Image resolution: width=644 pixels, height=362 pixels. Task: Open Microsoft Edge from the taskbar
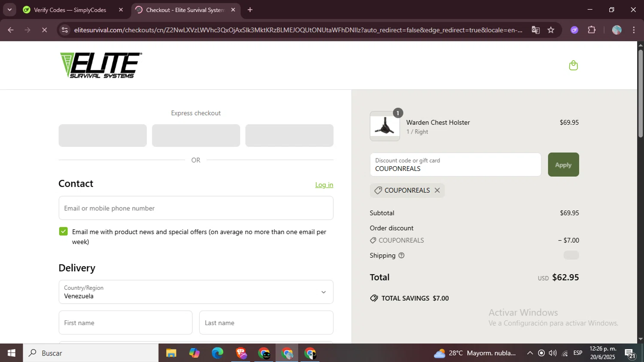click(x=218, y=353)
